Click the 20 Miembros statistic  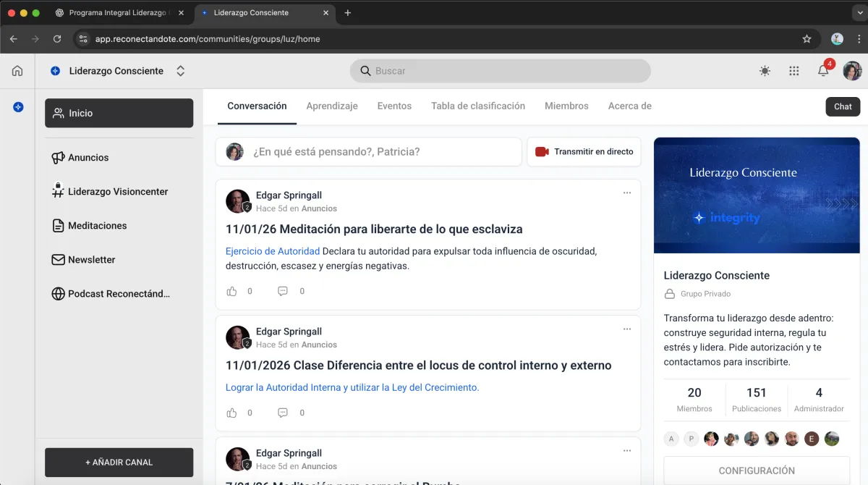(694, 399)
